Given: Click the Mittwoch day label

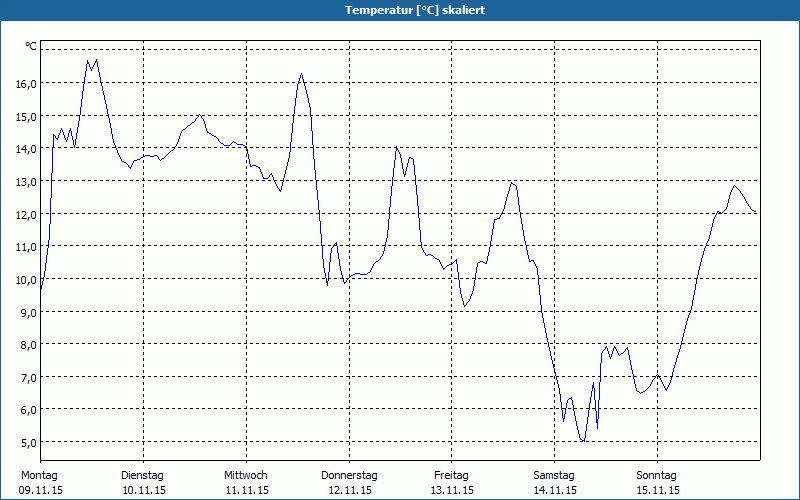Looking at the screenshot, I should click(x=246, y=476).
